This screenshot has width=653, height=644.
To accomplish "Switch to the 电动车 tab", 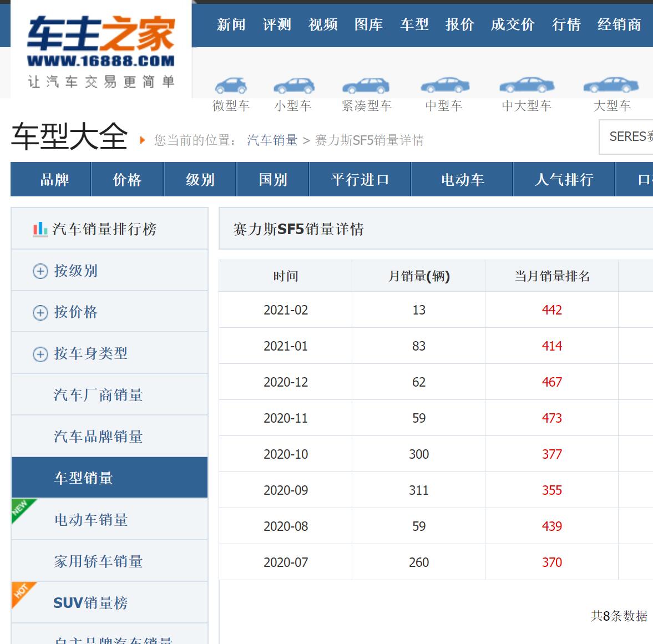I will [x=462, y=179].
